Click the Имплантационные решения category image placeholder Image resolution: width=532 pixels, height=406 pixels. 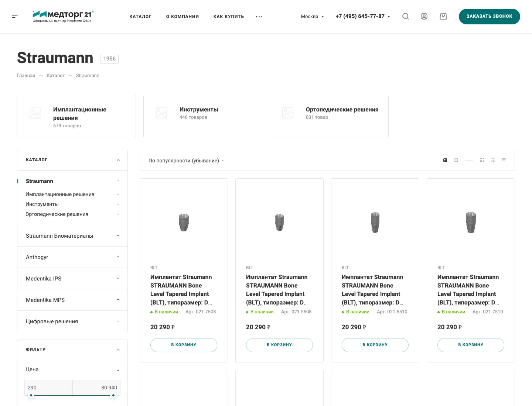pyautogui.click(x=35, y=113)
